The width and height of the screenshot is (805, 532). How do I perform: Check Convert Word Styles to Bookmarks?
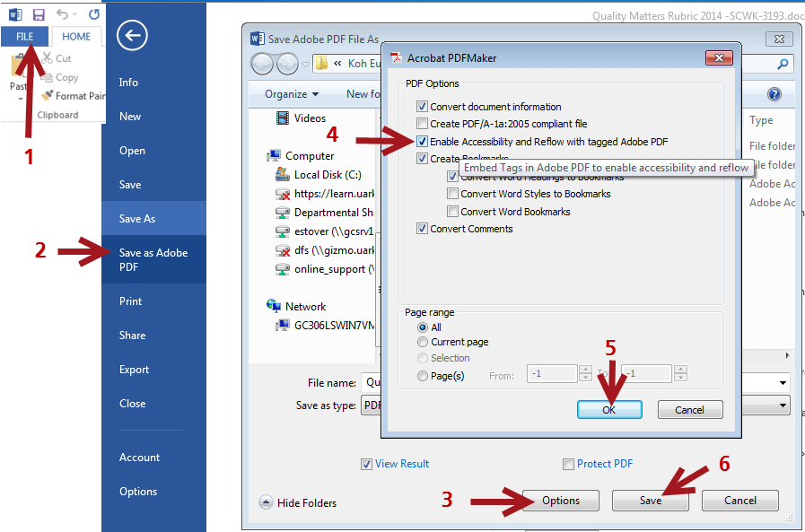click(452, 194)
